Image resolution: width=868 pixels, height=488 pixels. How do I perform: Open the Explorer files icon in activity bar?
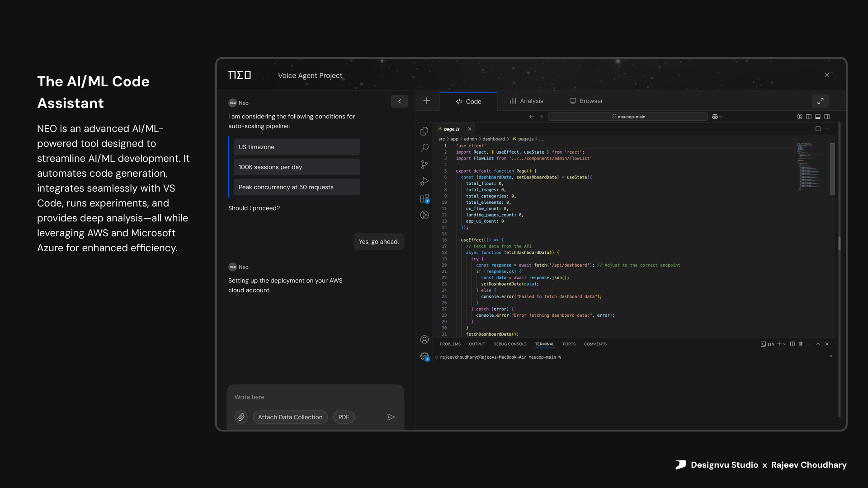[424, 131]
